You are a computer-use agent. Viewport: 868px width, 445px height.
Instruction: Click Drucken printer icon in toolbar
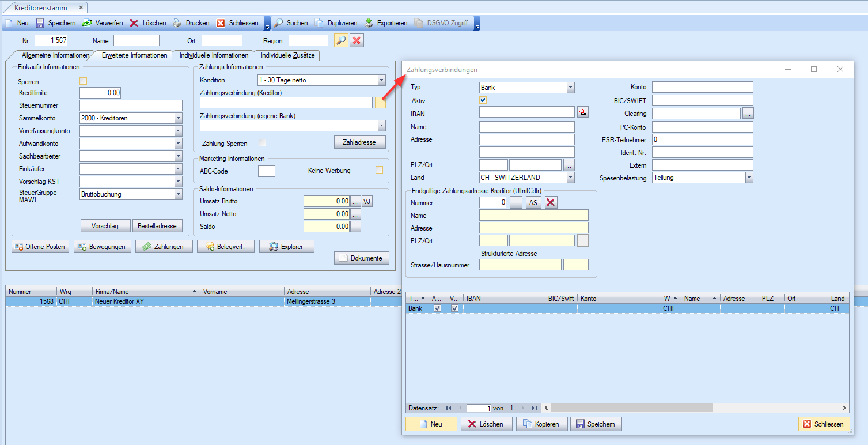(x=177, y=23)
